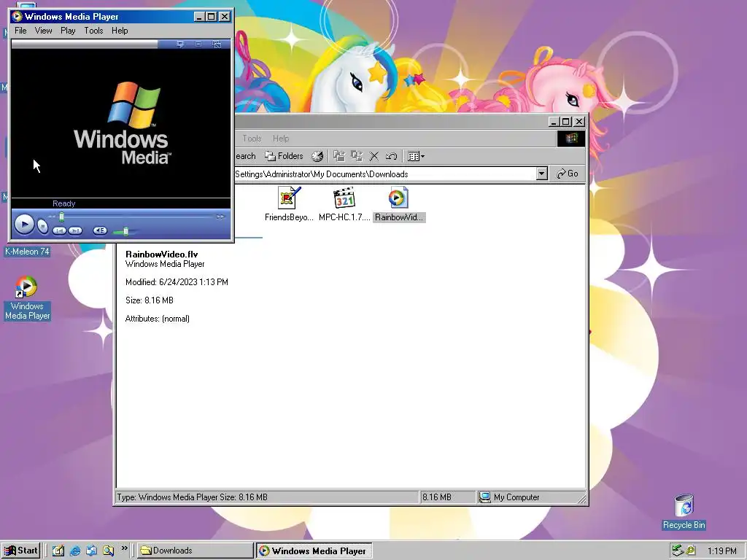Open the Start menu
747x560 pixels.
(20, 551)
